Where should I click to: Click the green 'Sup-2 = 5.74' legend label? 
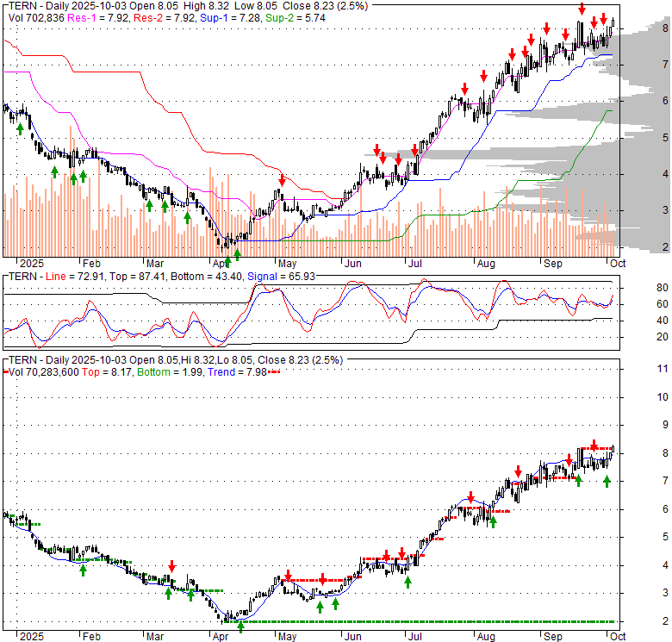click(296, 18)
